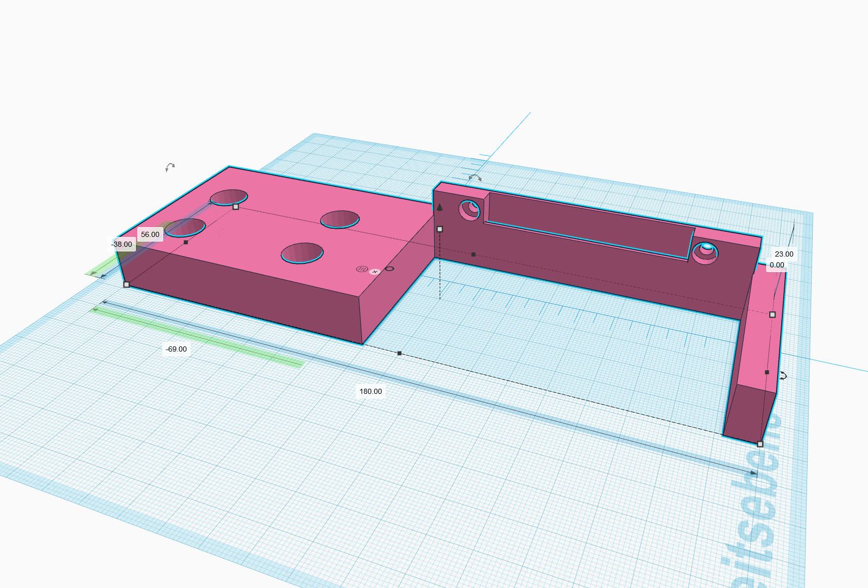Viewport: 868px width, 588px height.
Task: Click the 23.00 height value
Action: click(784, 254)
